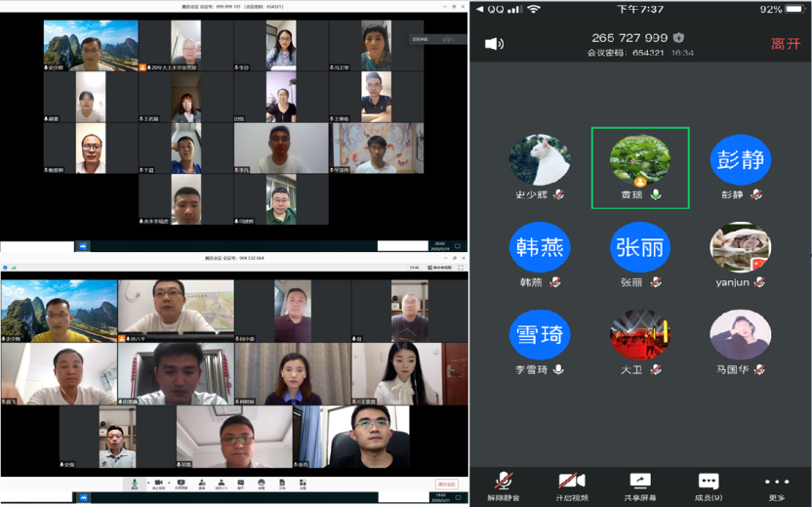Select 张丽's blue avatar
The width and height of the screenshot is (812, 507).
click(x=640, y=248)
